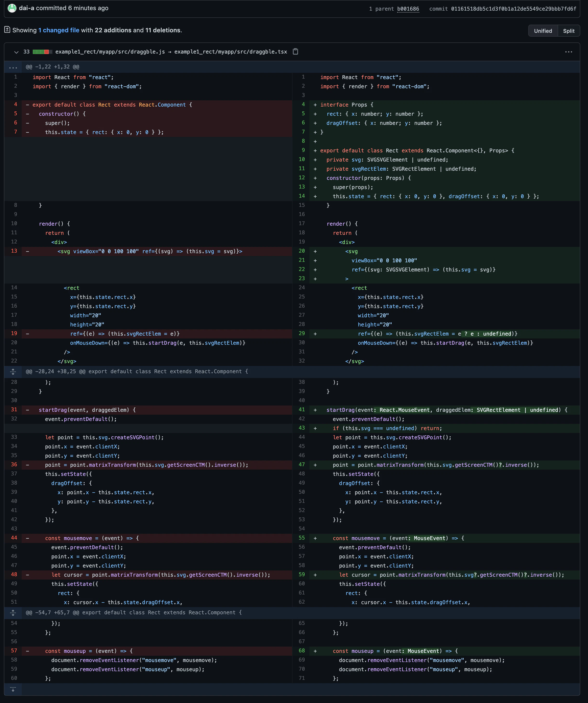
Task: Expand the top hunk ellipsis row
Action: click(x=13, y=67)
